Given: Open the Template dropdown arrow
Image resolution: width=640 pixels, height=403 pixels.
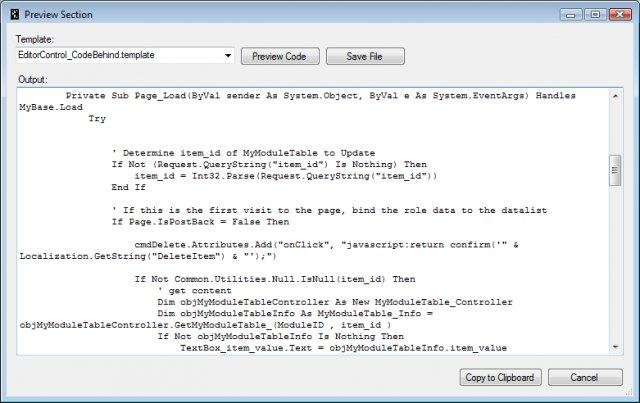Looking at the screenshot, I should 229,56.
